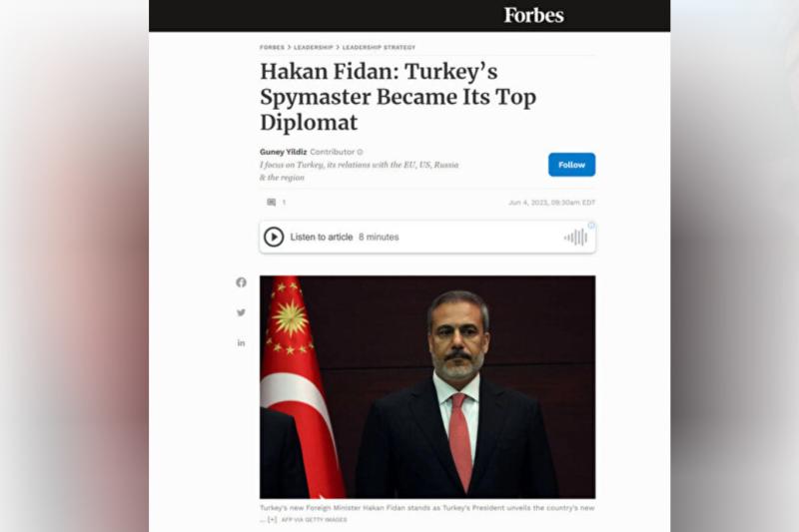
Task: Click the article publish date
Action: point(551,202)
